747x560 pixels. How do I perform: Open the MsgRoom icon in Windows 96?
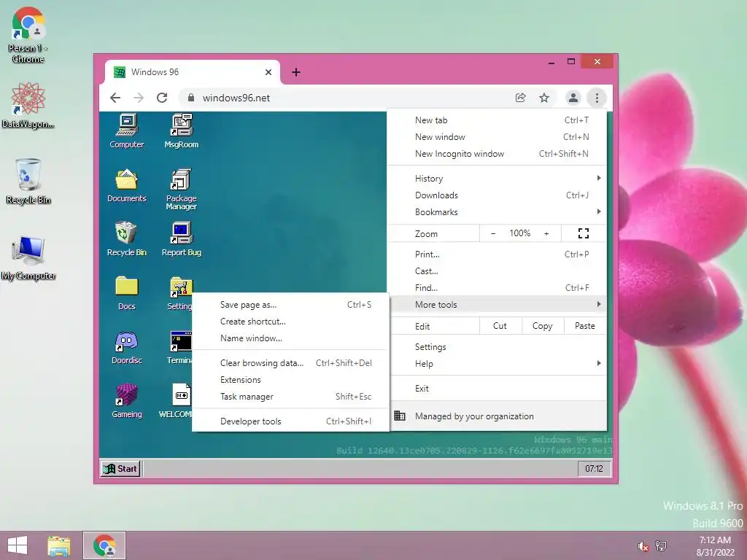coord(182,131)
